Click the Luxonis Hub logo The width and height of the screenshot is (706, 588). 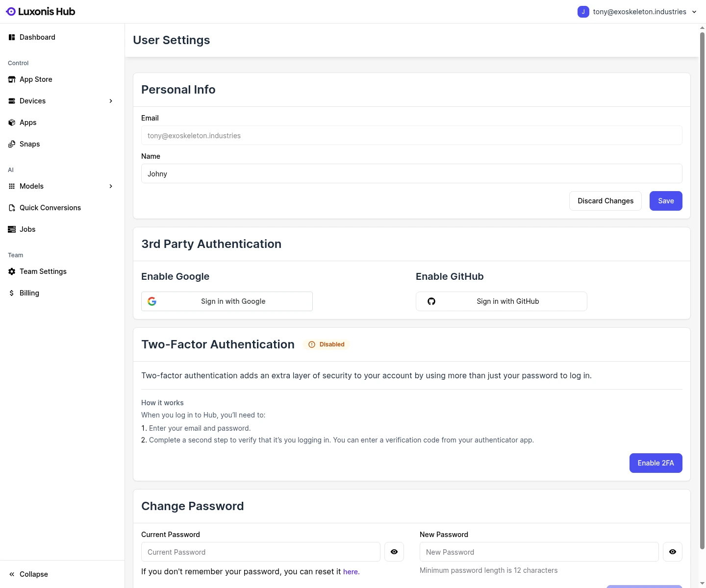[40, 11]
